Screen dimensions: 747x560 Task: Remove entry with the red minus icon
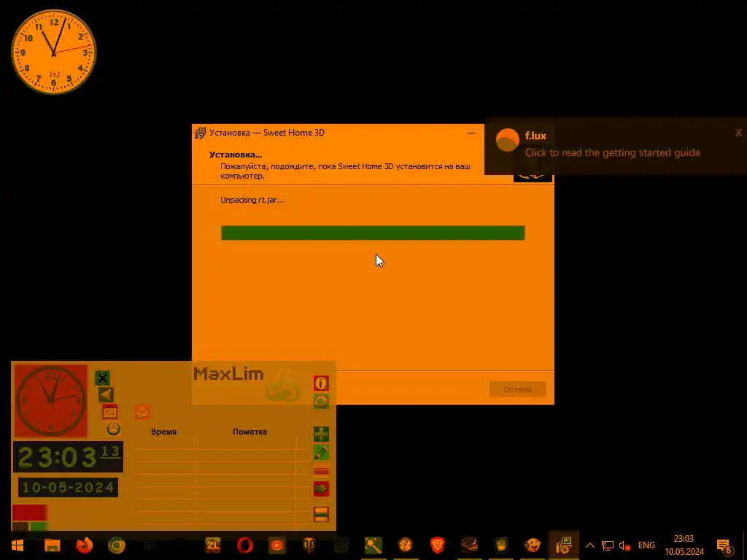point(321,471)
